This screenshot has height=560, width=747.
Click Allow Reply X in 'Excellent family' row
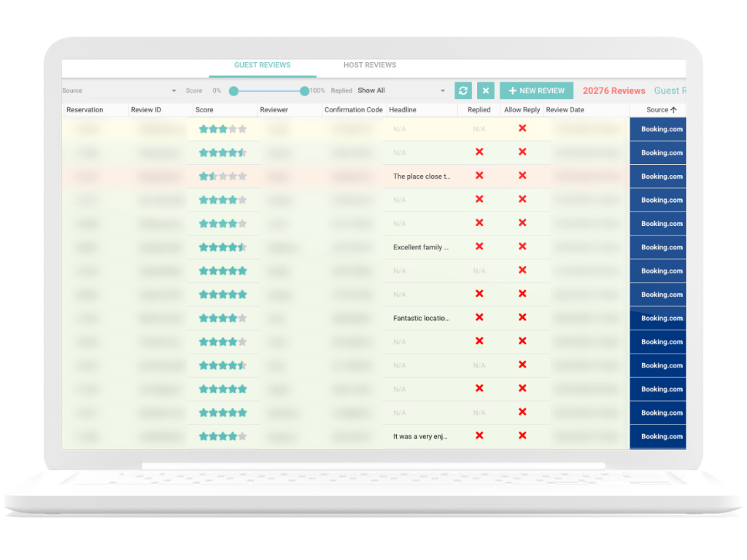coord(522,246)
